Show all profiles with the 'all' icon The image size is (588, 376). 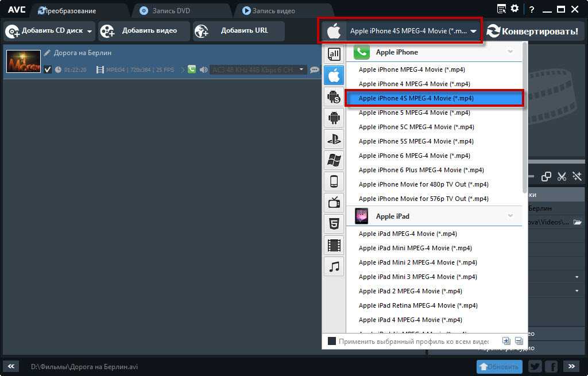(334, 55)
